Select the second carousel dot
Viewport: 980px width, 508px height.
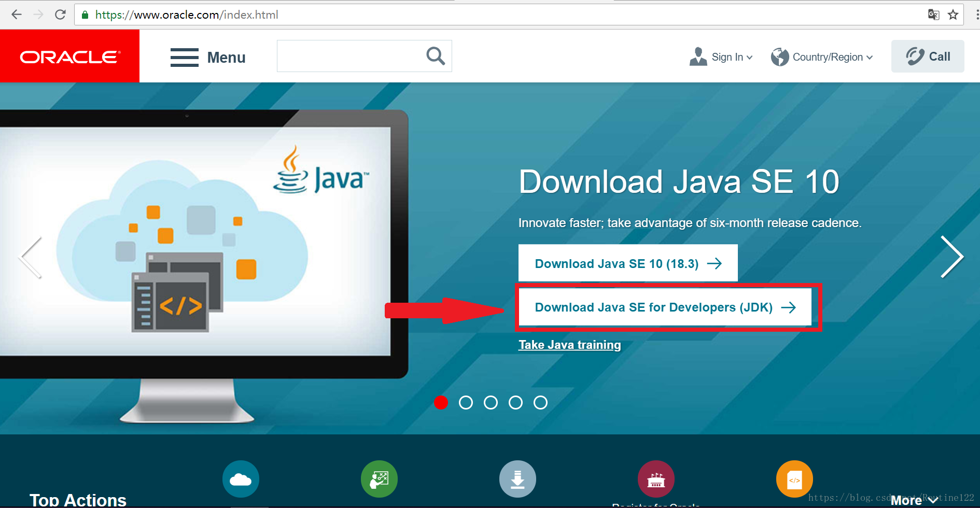point(466,402)
